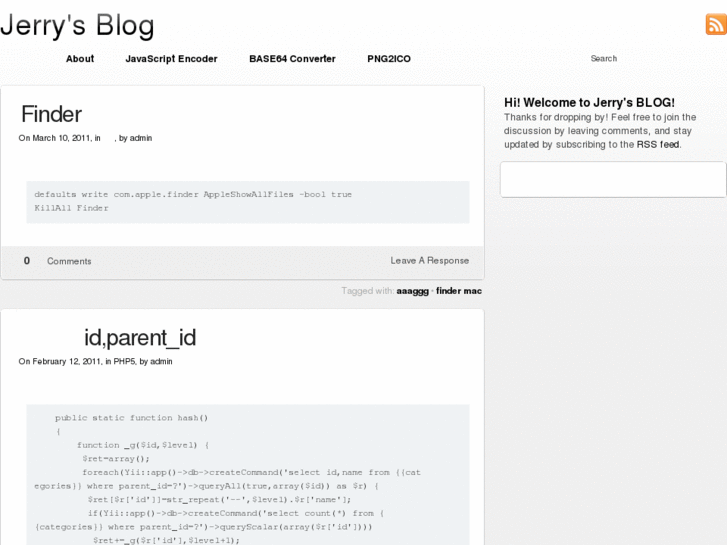Image resolution: width=727 pixels, height=545 pixels.
Task: Open the PNG2ICO page
Action: (x=389, y=59)
